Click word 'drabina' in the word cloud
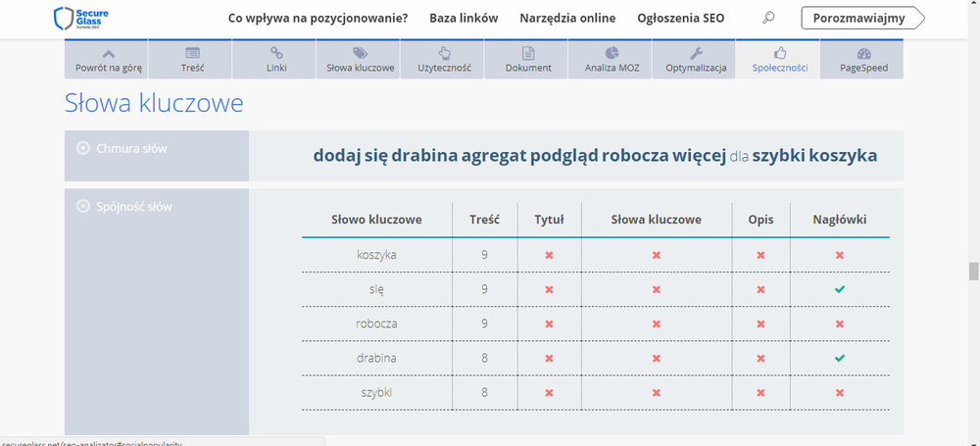The width and height of the screenshot is (980, 446). coord(425,156)
